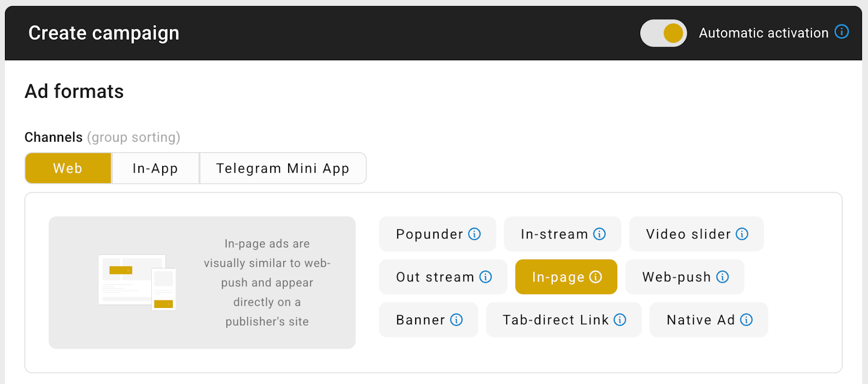Click the In-page ad preview illustration

click(x=137, y=282)
